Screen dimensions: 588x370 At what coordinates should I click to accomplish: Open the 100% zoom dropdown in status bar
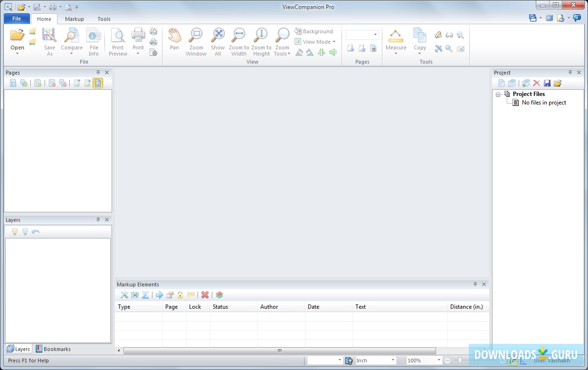(x=439, y=361)
